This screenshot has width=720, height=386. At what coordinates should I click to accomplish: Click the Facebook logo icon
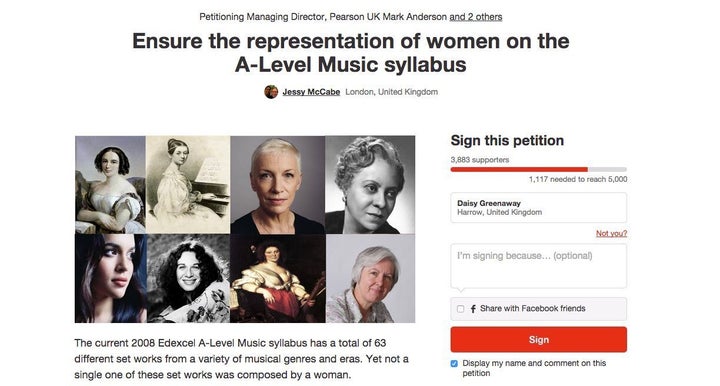[x=473, y=309]
